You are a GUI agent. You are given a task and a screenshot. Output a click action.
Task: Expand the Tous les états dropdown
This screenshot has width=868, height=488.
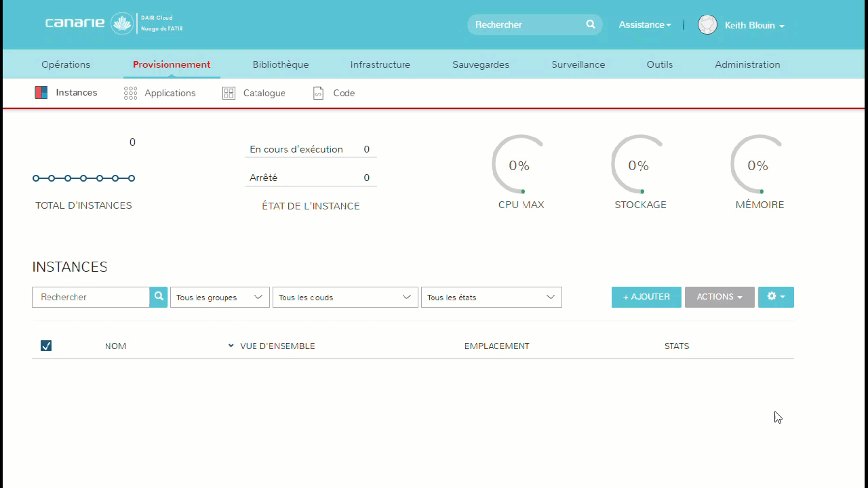point(491,298)
